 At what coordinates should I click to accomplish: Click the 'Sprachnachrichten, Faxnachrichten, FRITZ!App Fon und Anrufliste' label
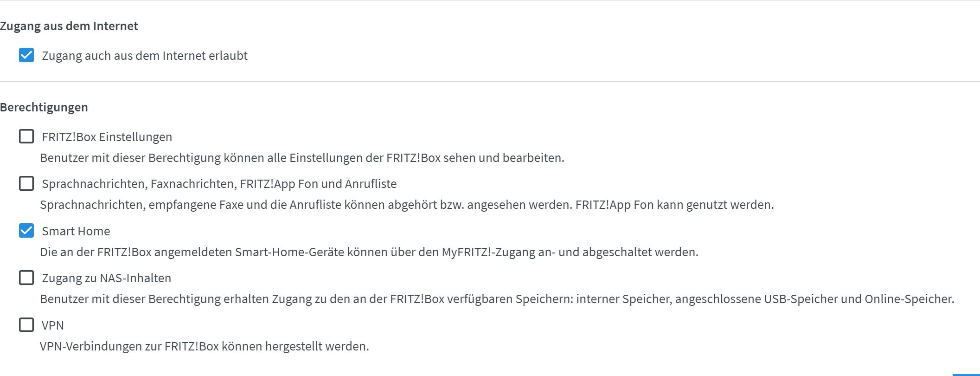(219, 184)
